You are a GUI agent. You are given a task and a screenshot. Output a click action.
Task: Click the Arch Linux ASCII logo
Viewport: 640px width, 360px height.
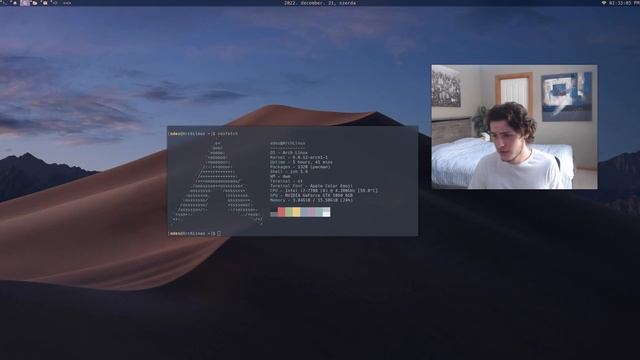pos(217,183)
